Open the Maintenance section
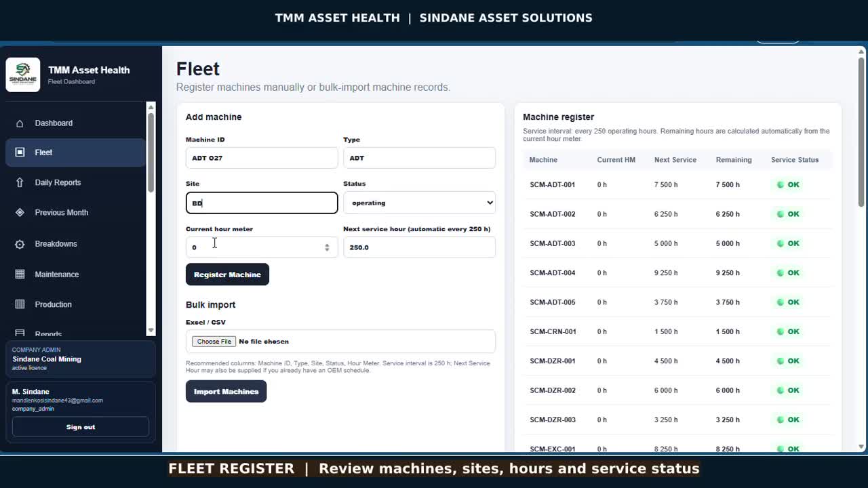 pyautogui.click(x=75, y=274)
